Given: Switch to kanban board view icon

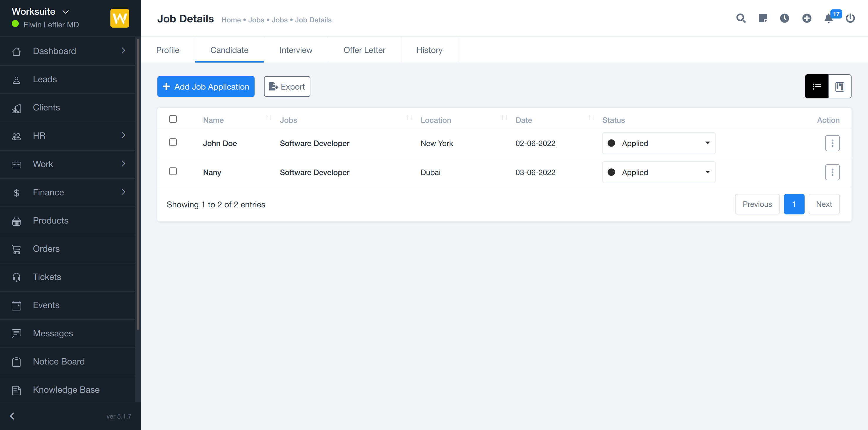Looking at the screenshot, I should (839, 87).
